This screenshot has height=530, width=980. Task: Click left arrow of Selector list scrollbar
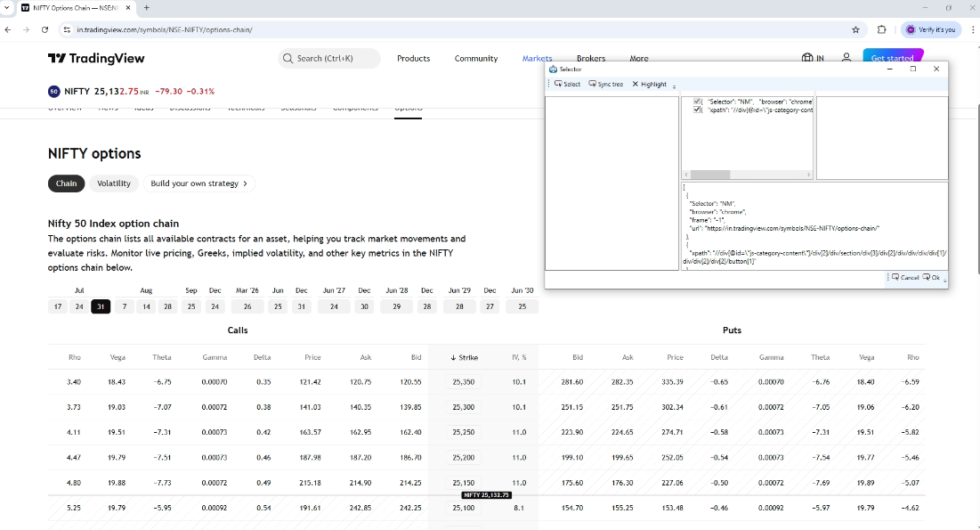pos(686,175)
